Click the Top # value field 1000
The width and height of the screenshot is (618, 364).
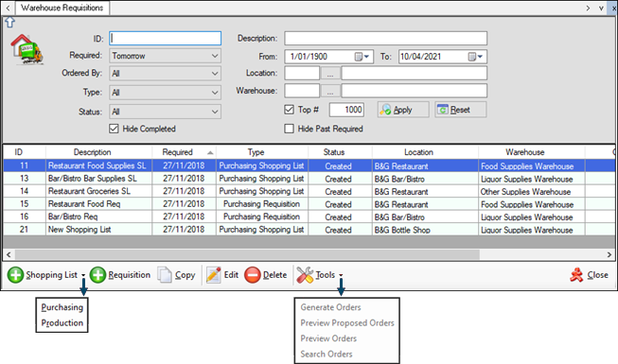pos(346,110)
